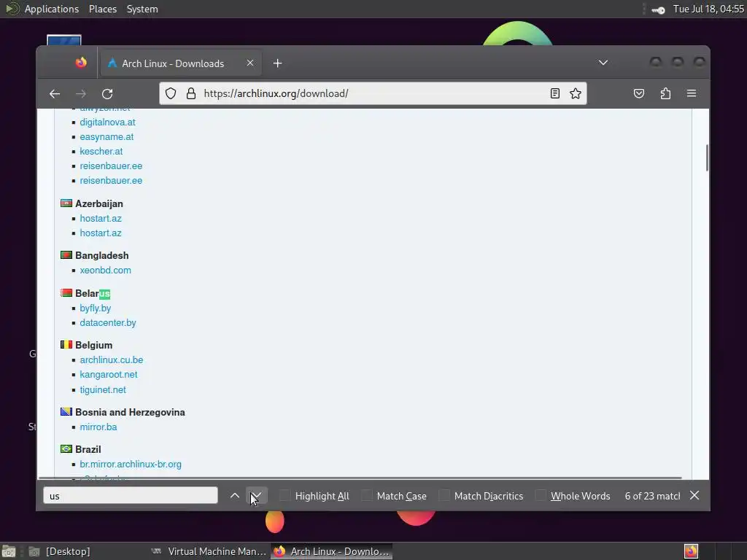The image size is (747, 560).
Task: Click the Bosnia and Herzegovina heading
Action: (x=130, y=413)
